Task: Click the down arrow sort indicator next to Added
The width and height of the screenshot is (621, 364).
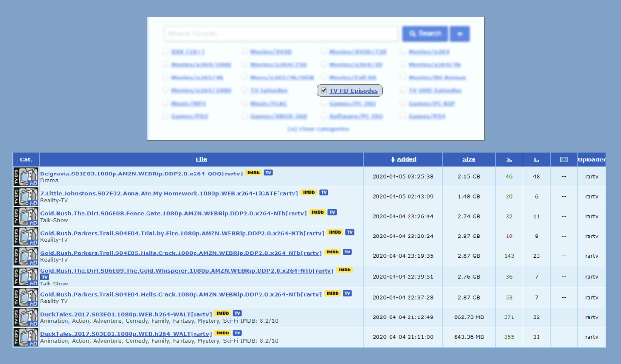Action: (x=393, y=159)
